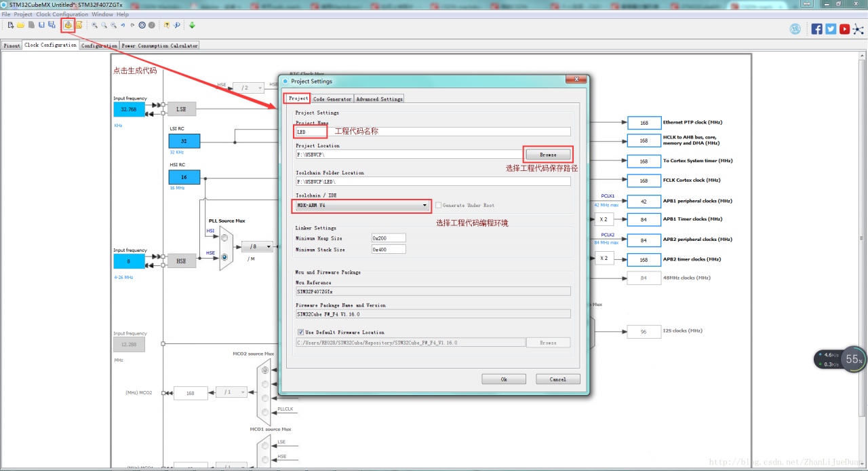The image size is (868, 471).
Task: Select HSI in the PLL Source Mux
Action: pyautogui.click(x=224, y=238)
